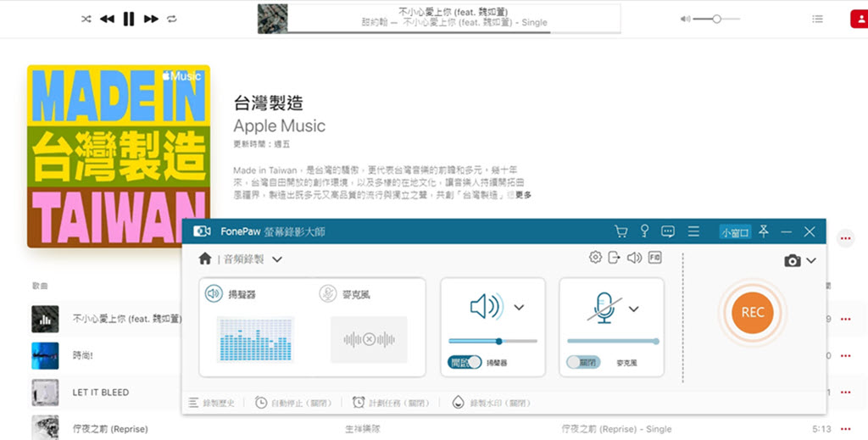Open the 計劃任務 task schedule

(392, 403)
